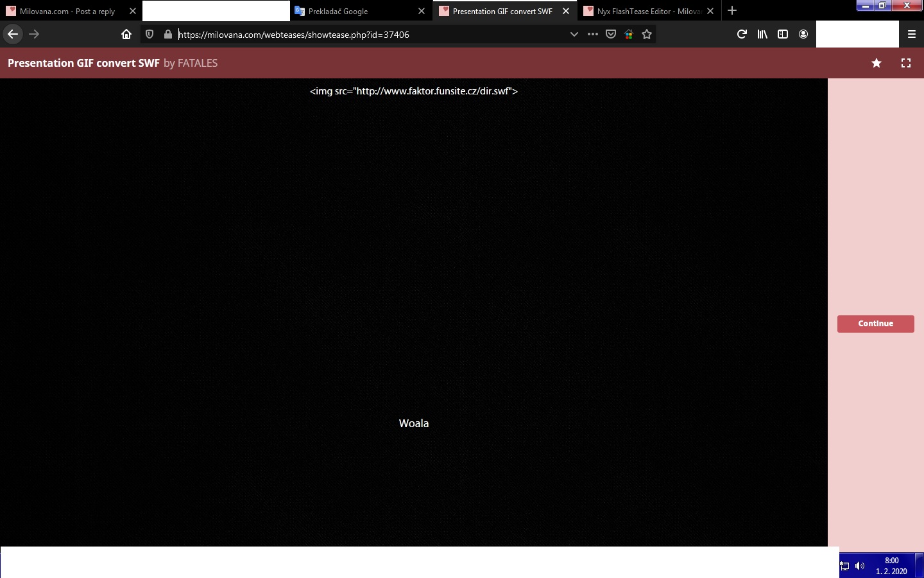Image resolution: width=924 pixels, height=578 pixels.
Task: Open the Firefox account icon
Action: click(x=803, y=34)
